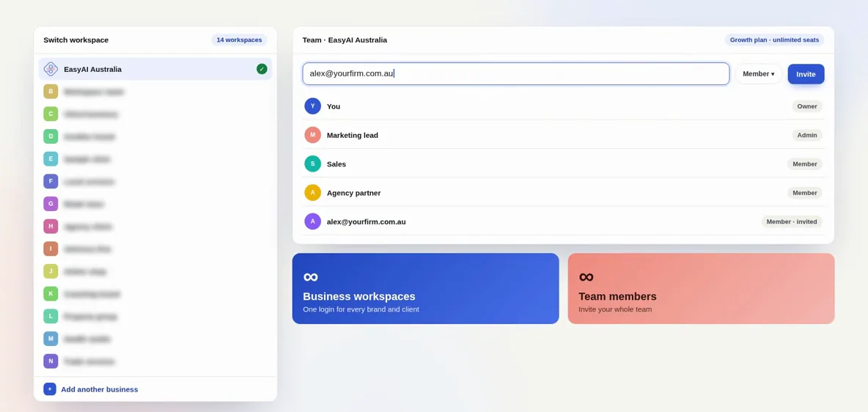Click the "You" member name
This screenshot has width=868, height=412.
click(x=334, y=106)
